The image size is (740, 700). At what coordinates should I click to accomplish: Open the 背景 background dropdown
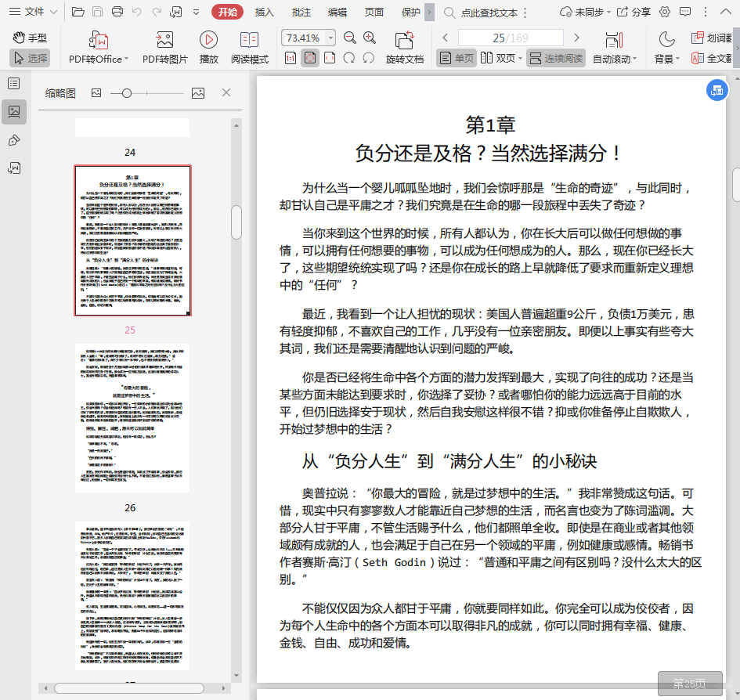tap(677, 59)
